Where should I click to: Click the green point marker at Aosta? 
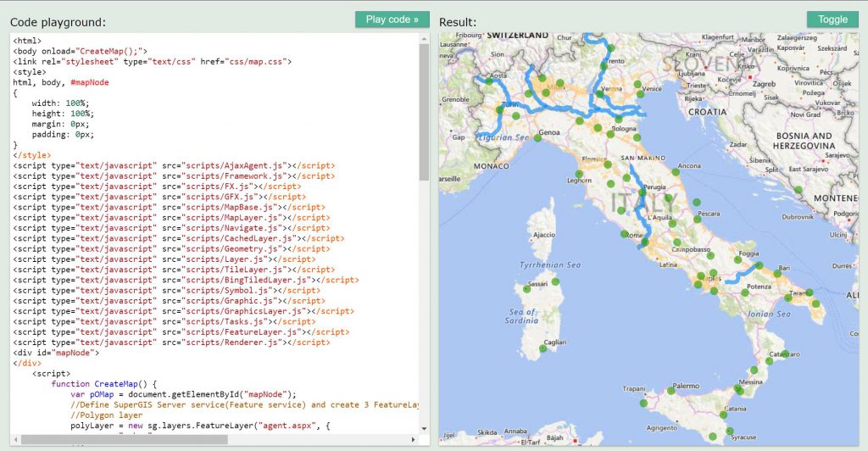coord(489,81)
